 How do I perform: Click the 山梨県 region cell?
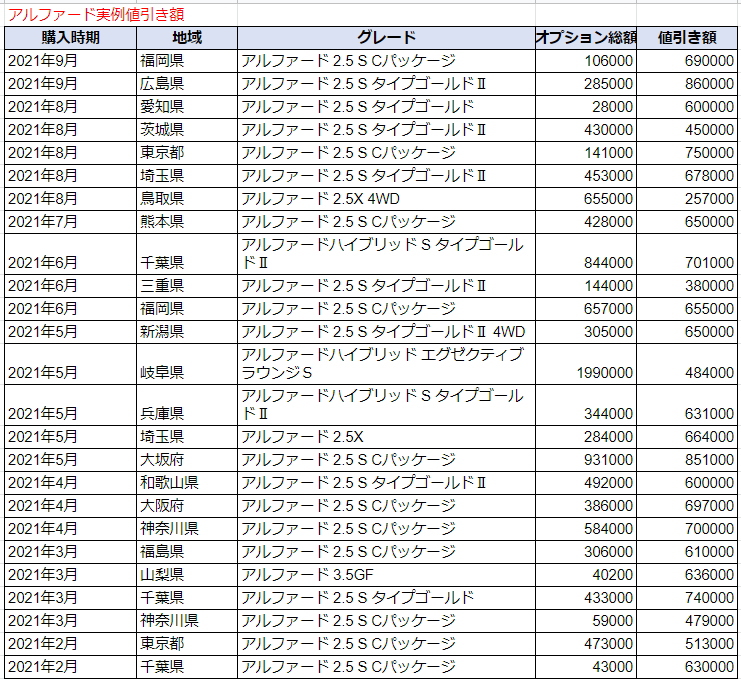[187, 575]
